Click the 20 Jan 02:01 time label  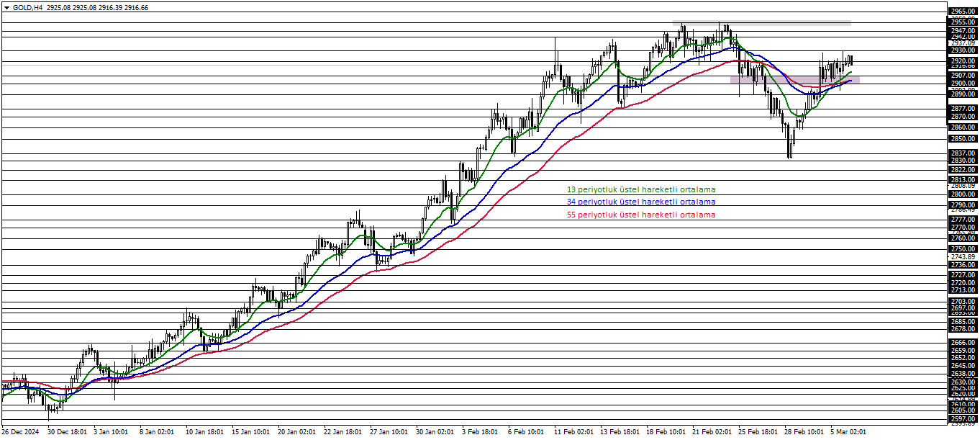(x=297, y=433)
